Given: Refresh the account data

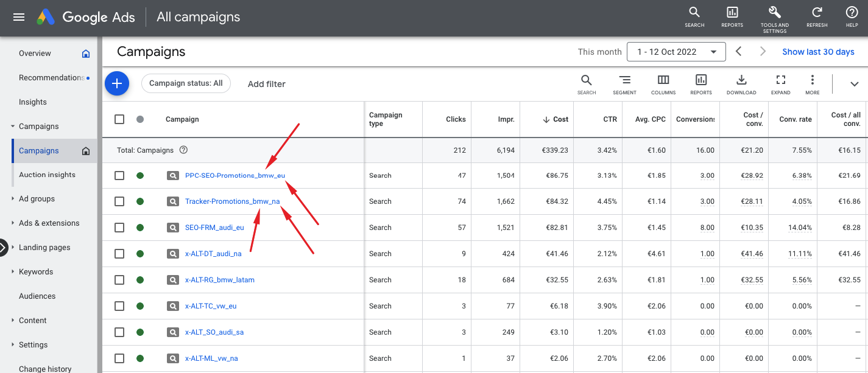Looking at the screenshot, I should click(817, 17).
